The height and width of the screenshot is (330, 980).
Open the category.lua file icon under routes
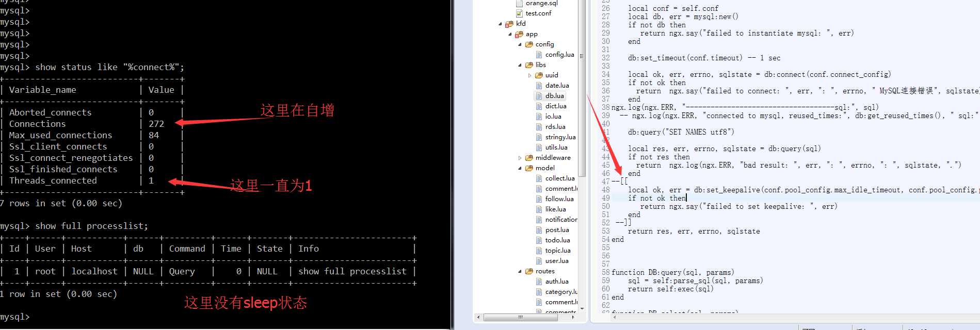pos(539,292)
